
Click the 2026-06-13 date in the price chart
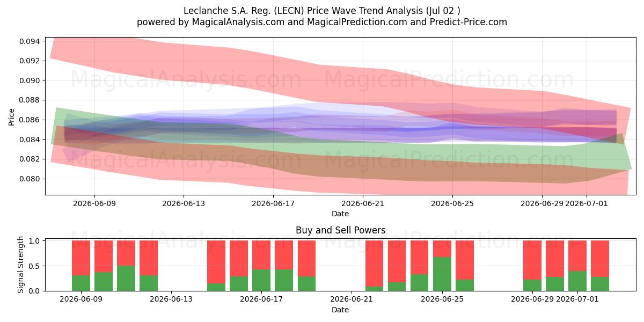coord(184,203)
